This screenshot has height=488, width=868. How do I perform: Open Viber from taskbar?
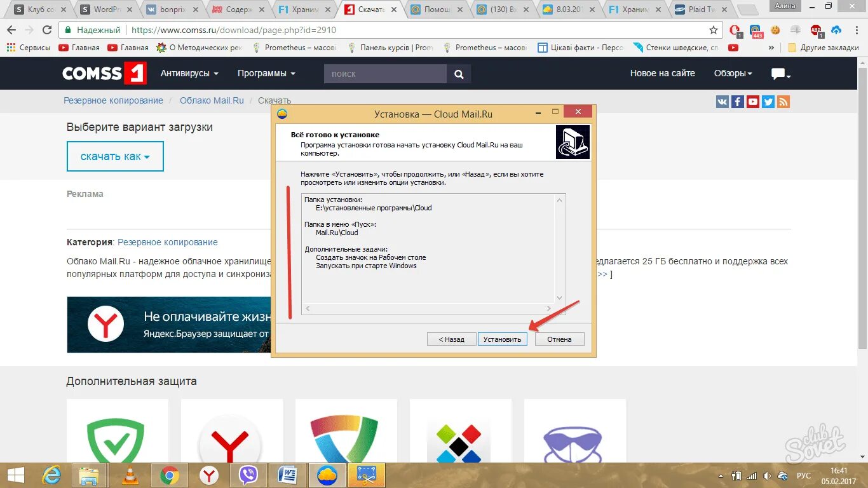click(x=248, y=475)
